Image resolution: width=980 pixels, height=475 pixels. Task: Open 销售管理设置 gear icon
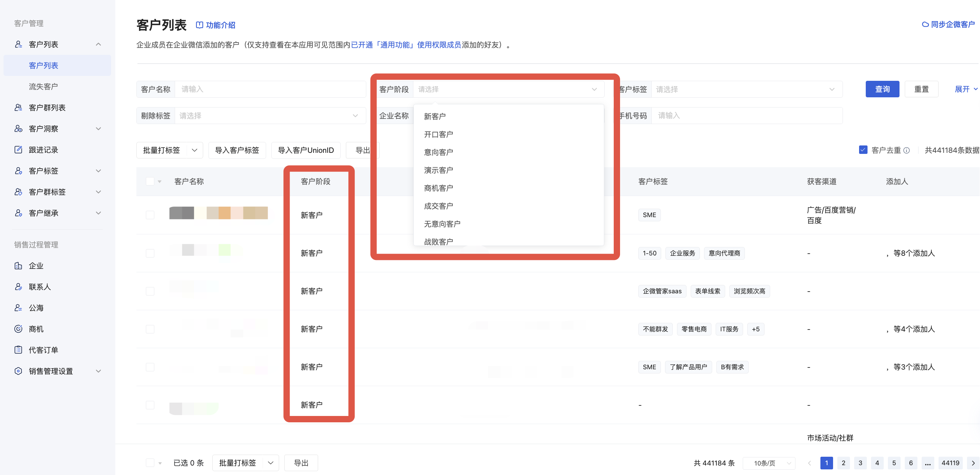[x=18, y=371]
